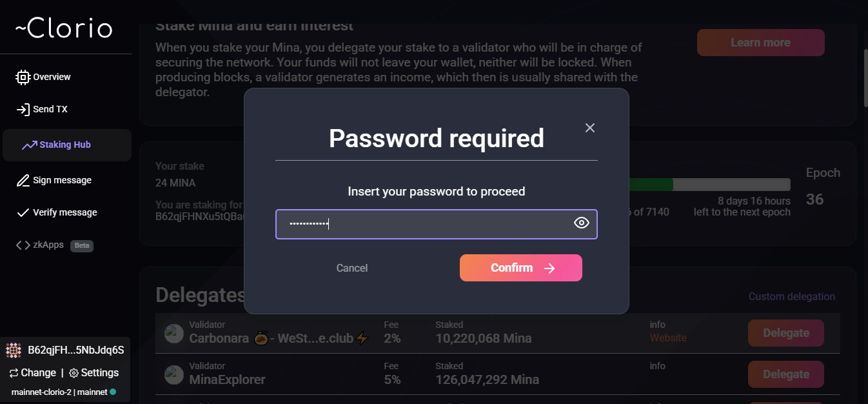The height and width of the screenshot is (404, 868).
Task: Dismiss the dialog with the X
Action: point(589,128)
